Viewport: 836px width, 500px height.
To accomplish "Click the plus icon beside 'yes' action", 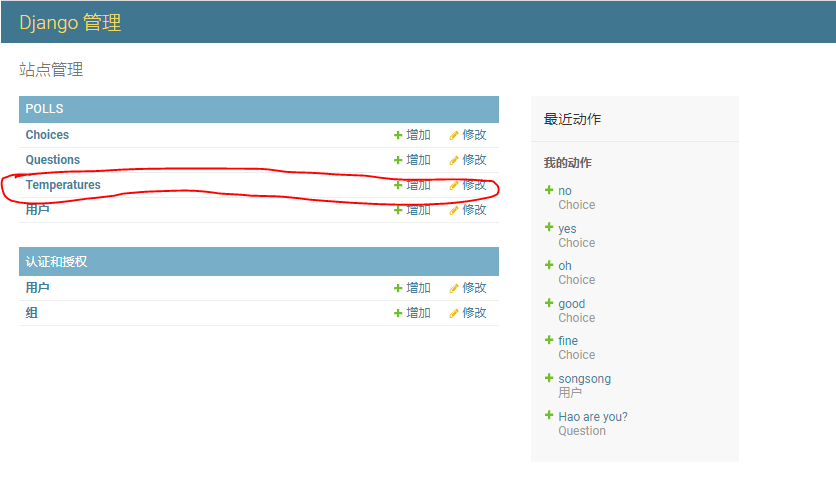I will pyautogui.click(x=549, y=227).
